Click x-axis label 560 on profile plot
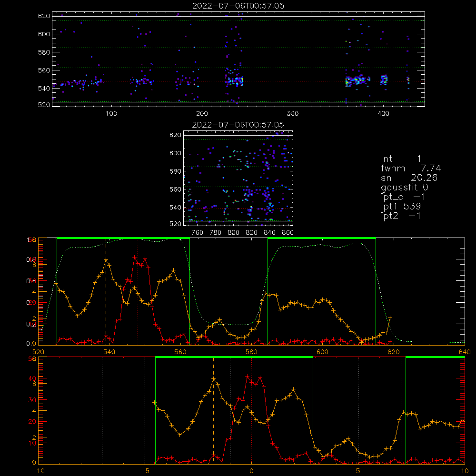This screenshot has width=476, height=476. [x=180, y=352]
